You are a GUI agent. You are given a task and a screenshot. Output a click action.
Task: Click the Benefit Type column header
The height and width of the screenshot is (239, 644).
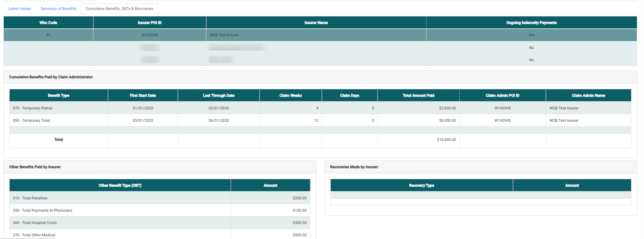point(58,95)
